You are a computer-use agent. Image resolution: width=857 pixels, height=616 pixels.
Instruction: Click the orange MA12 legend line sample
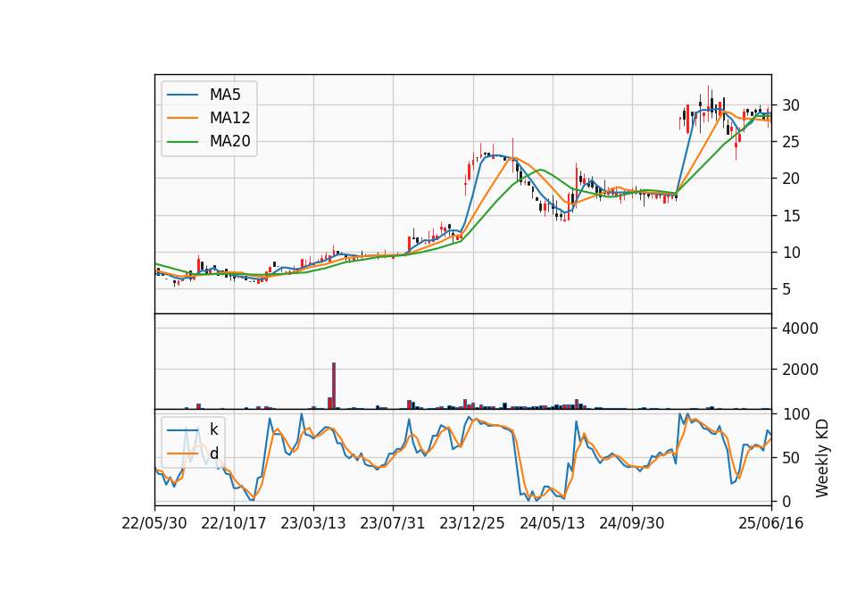point(182,118)
